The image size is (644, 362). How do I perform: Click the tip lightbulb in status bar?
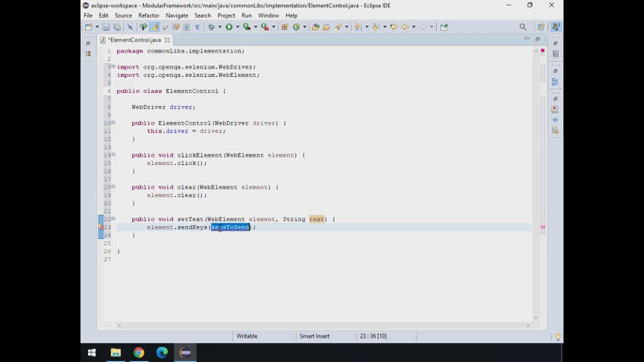(x=557, y=337)
